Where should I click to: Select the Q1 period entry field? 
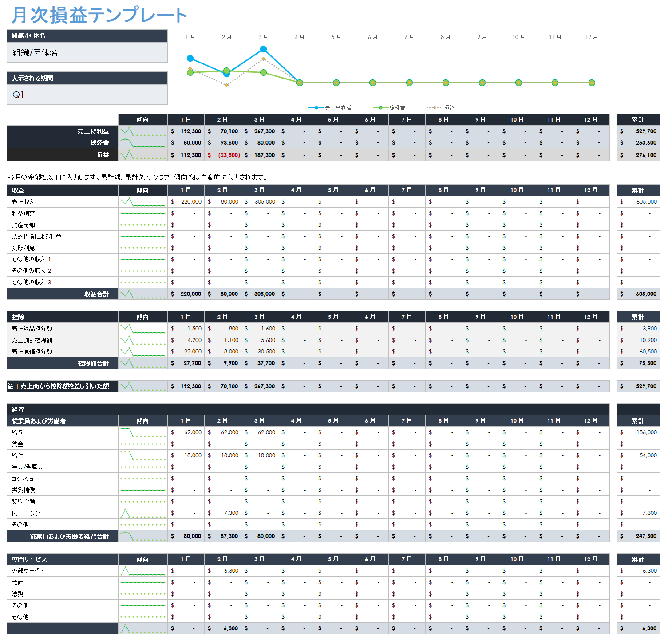(87, 94)
